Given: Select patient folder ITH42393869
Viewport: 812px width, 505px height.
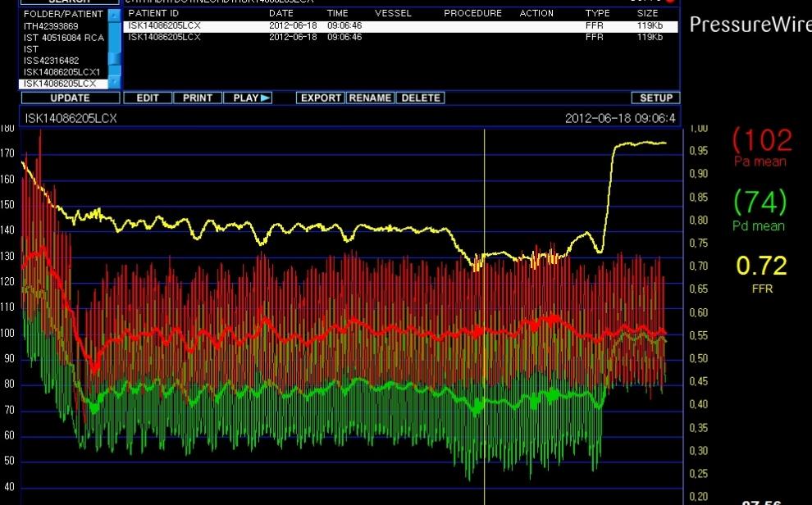Looking at the screenshot, I should [51, 26].
